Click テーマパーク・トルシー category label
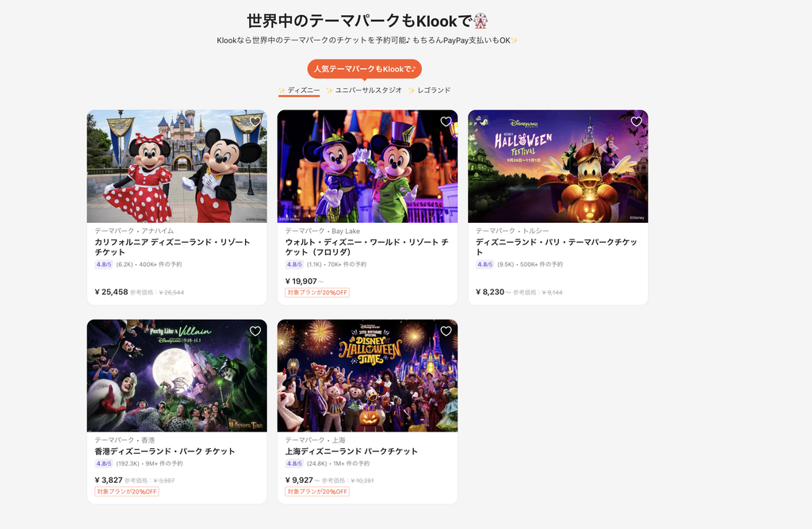812x529 pixels. (512, 231)
